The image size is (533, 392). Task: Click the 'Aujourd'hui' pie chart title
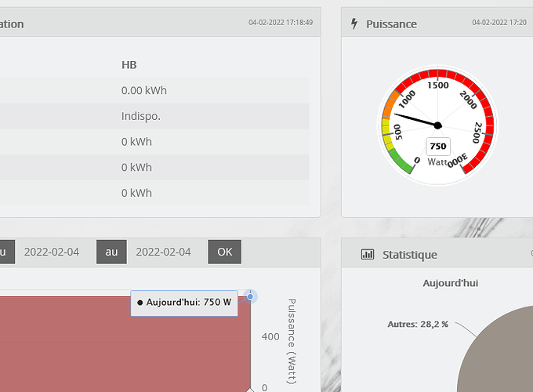[451, 283]
